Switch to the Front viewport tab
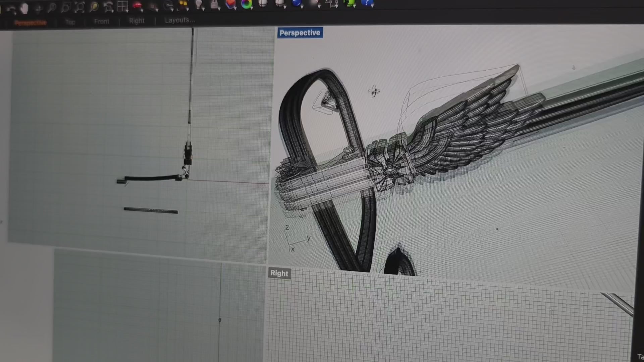This screenshot has height=362, width=644. coord(102,21)
